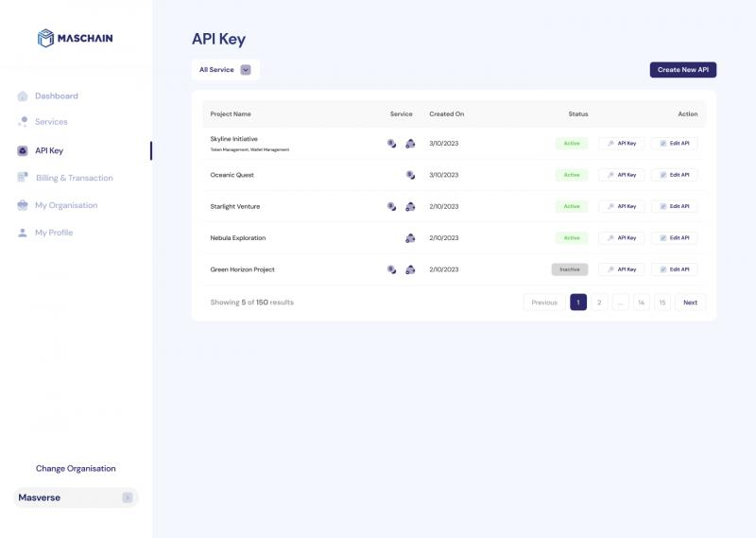
Task: Click the Billing & Transaction document icon
Action: [x=23, y=178]
